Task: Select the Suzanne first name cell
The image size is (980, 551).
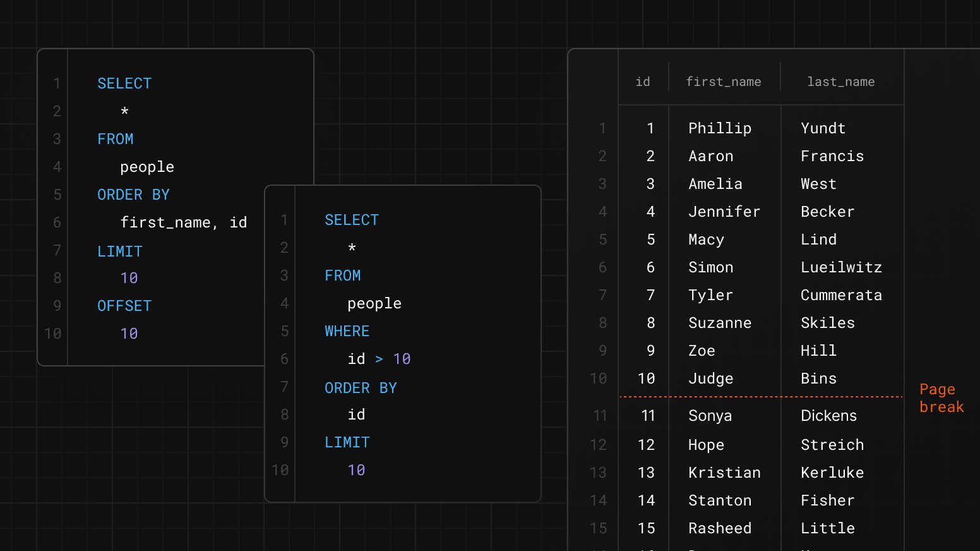Action: tap(720, 323)
